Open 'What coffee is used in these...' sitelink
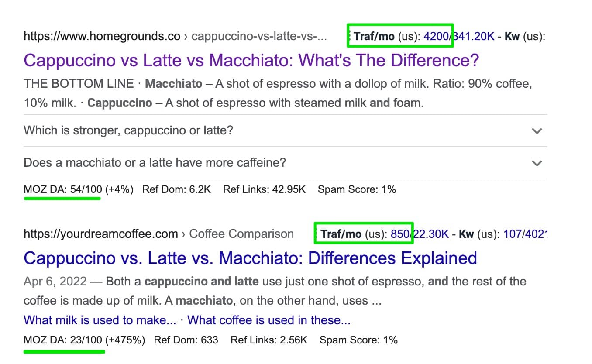 click(268, 320)
